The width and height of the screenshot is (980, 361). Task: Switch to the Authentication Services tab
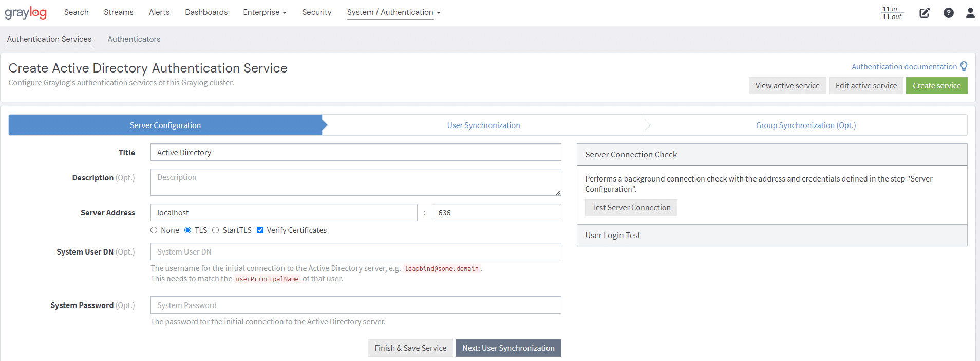click(49, 39)
